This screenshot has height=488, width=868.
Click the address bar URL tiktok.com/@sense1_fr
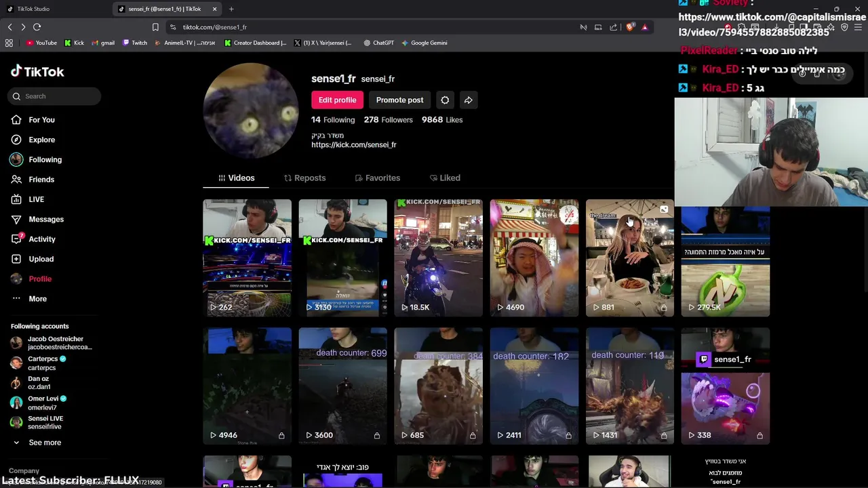[214, 27]
